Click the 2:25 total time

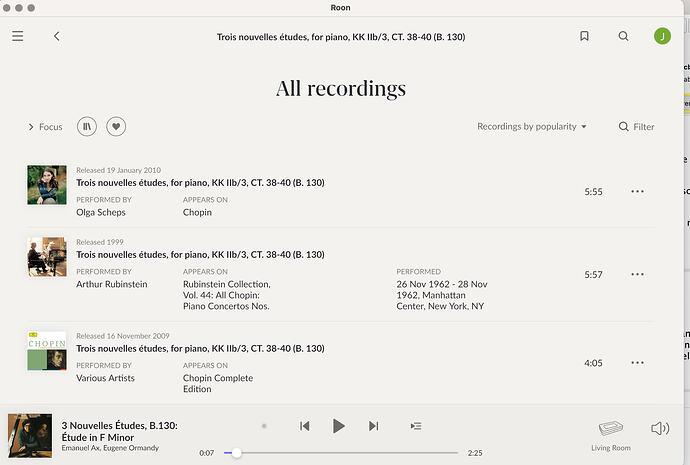click(x=475, y=453)
